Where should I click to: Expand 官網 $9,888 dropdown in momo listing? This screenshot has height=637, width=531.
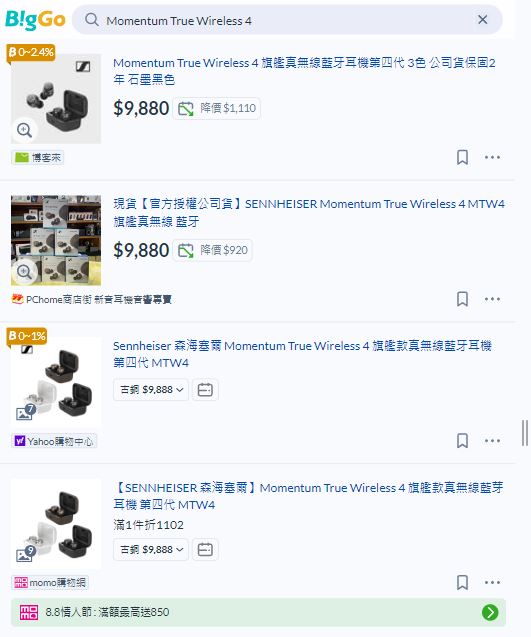point(151,550)
